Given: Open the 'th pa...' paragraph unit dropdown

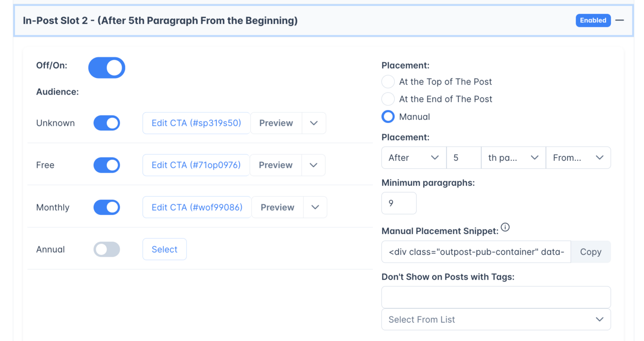Looking at the screenshot, I should tap(513, 157).
